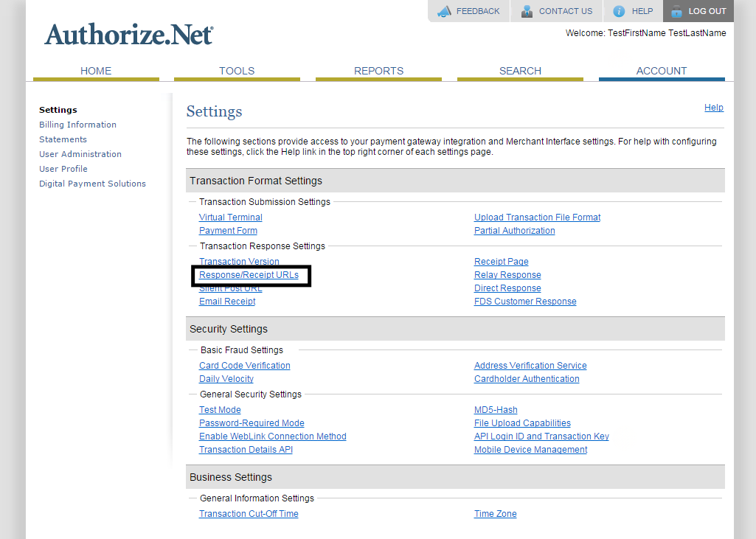Open User Administration from the sidebar
The image size is (756, 539).
(x=80, y=154)
